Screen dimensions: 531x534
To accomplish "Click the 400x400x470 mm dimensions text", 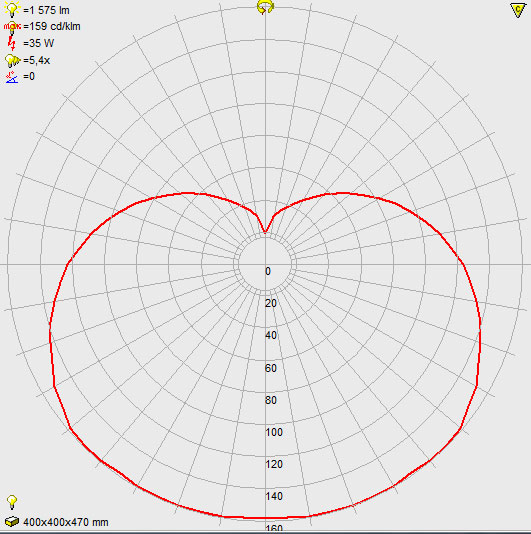I will (66, 522).
